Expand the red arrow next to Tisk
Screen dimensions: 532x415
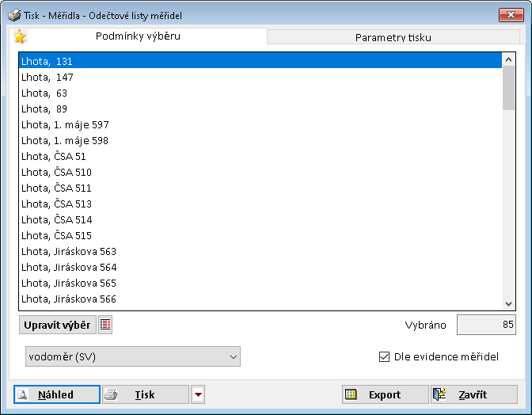(x=199, y=394)
